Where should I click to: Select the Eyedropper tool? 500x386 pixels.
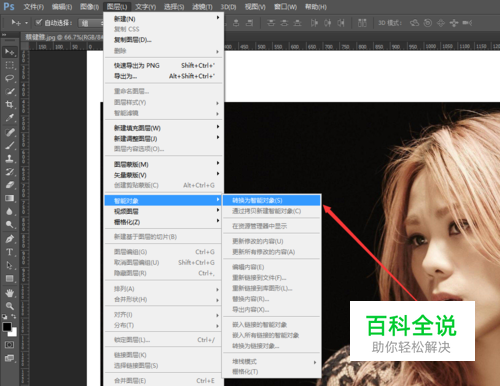pos(10,117)
